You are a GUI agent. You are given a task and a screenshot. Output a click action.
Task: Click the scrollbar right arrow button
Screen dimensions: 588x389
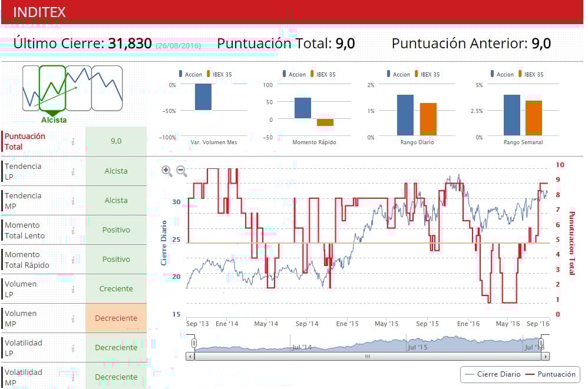pyautogui.click(x=546, y=356)
